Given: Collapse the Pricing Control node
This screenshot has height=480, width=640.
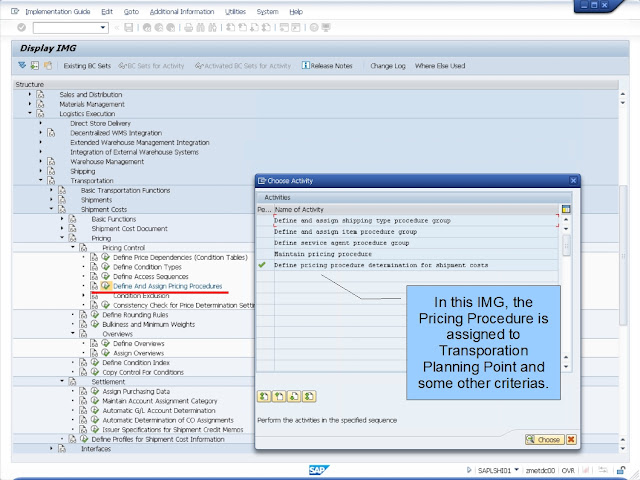Looking at the screenshot, I should pos(73,247).
